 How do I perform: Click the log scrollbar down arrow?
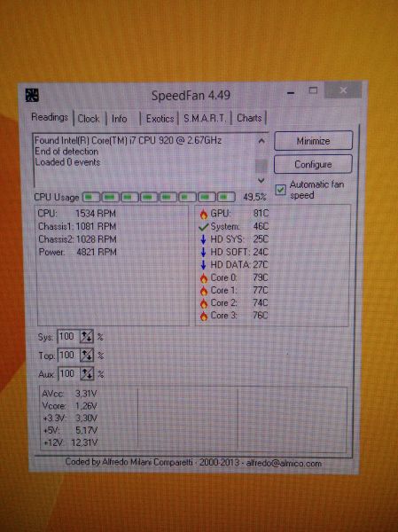pyautogui.click(x=261, y=181)
